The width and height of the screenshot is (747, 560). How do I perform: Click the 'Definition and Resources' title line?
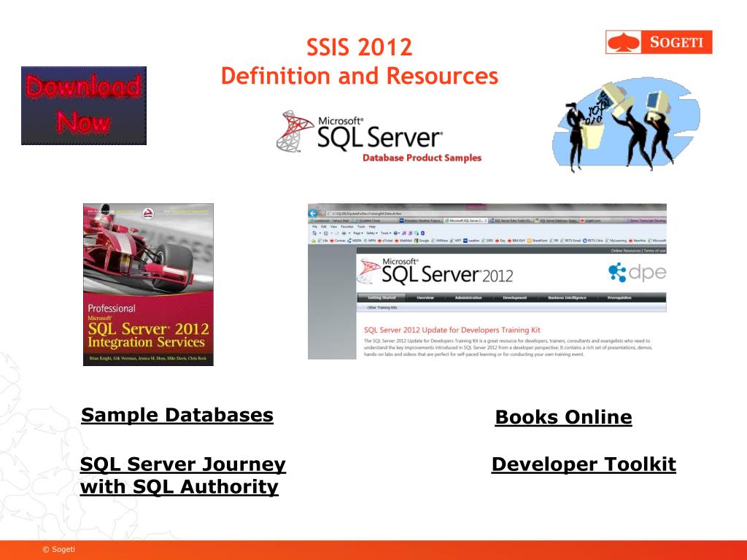click(359, 76)
